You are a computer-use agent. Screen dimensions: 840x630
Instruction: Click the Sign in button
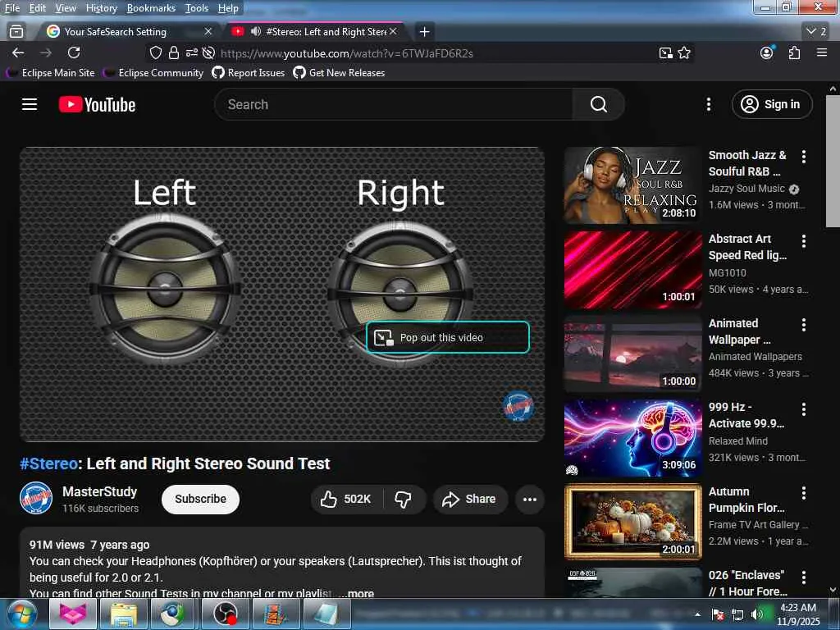(771, 104)
